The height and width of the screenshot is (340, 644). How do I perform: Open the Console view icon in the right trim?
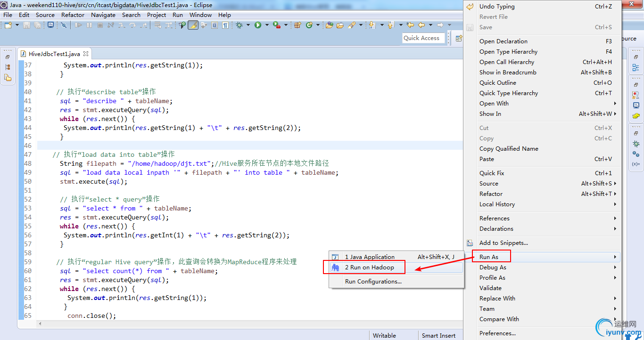pyautogui.click(x=636, y=105)
